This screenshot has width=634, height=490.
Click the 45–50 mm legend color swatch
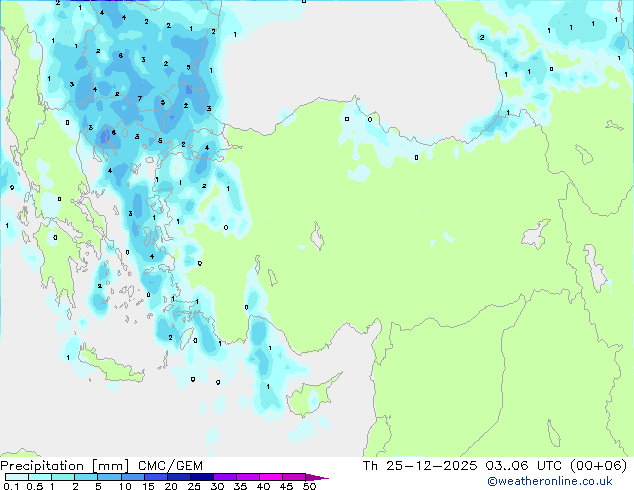(294, 477)
